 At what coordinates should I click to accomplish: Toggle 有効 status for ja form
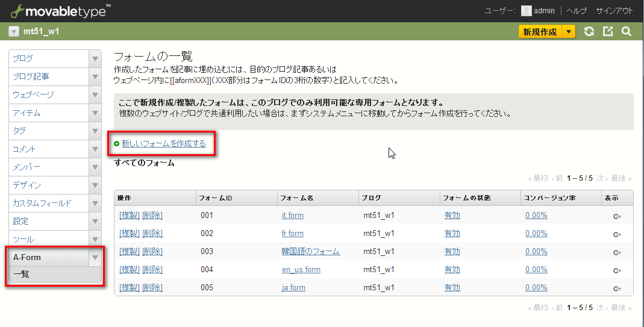452,288
